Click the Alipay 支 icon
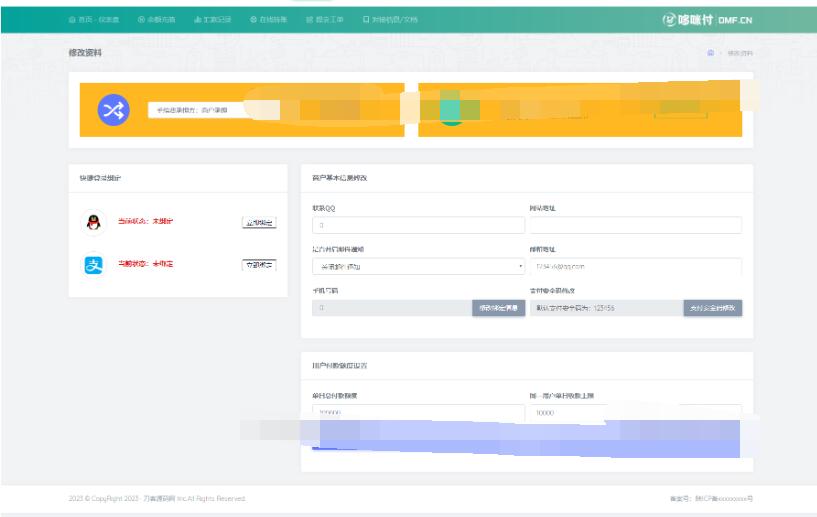This screenshot has width=817, height=517. [x=94, y=265]
